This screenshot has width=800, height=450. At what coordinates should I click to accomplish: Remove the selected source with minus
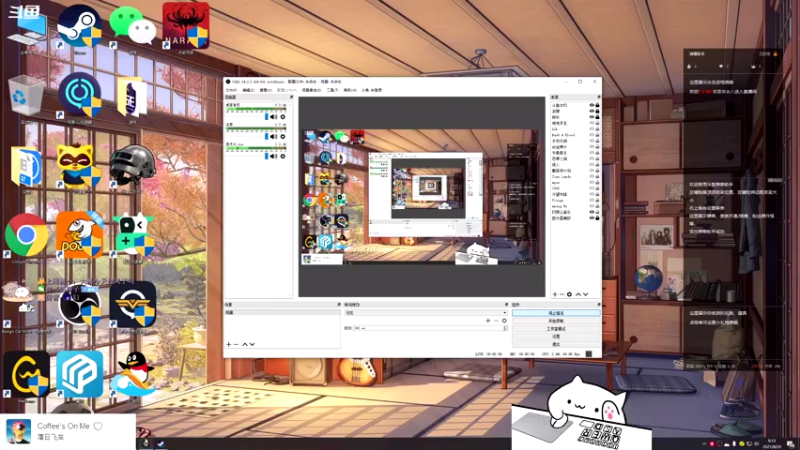pos(562,294)
